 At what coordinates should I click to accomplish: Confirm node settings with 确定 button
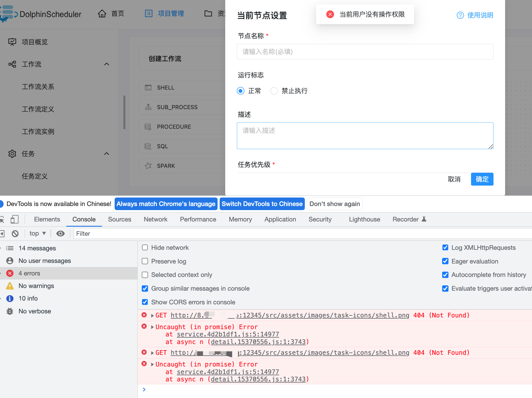pos(482,179)
